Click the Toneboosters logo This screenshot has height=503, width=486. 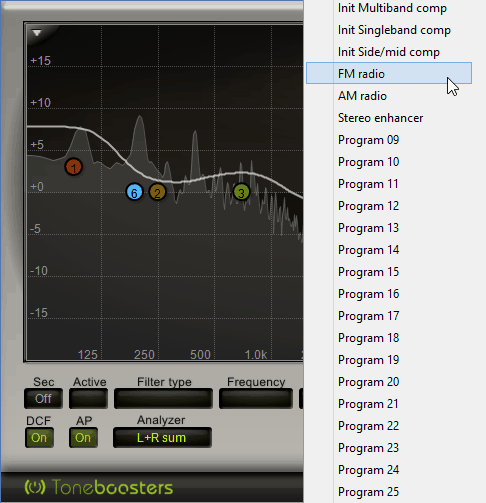click(99, 488)
